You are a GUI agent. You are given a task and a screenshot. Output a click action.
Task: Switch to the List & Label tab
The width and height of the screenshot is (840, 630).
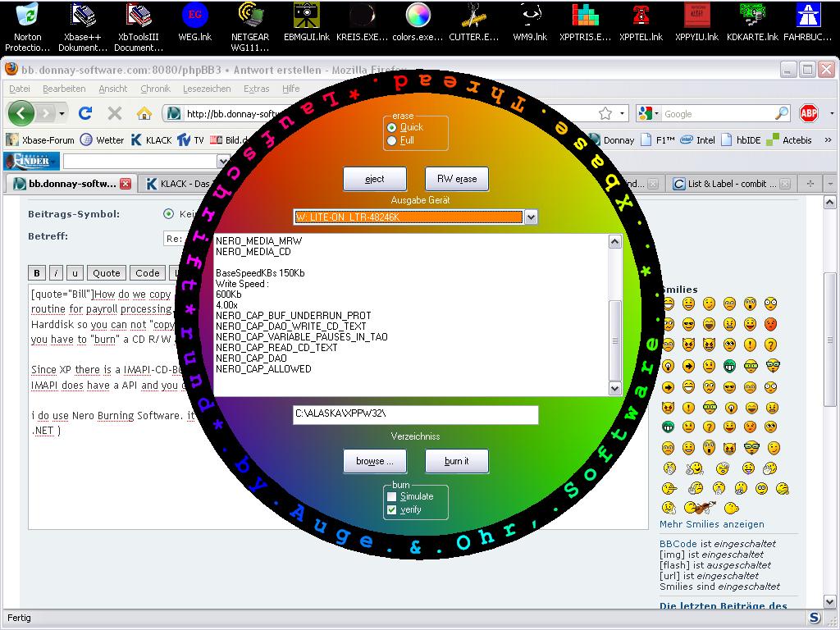(x=725, y=184)
